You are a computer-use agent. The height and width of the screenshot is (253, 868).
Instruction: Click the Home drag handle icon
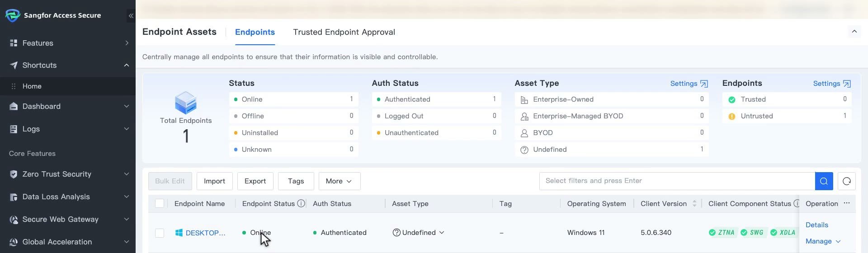point(14,86)
